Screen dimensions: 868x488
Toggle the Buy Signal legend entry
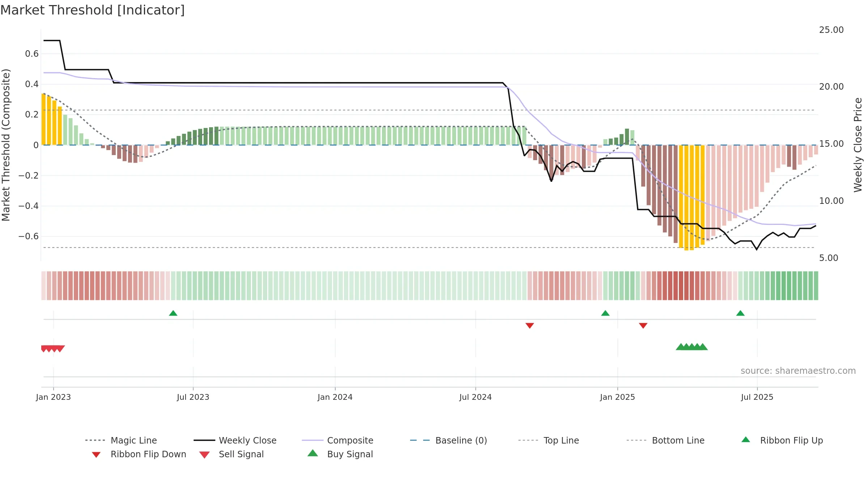340,454
